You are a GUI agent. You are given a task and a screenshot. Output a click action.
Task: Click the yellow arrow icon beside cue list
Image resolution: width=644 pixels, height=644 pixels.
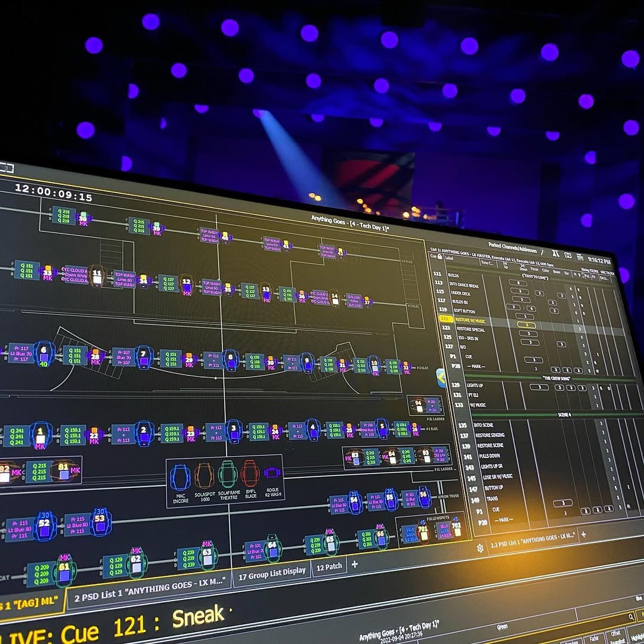coord(441,378)
